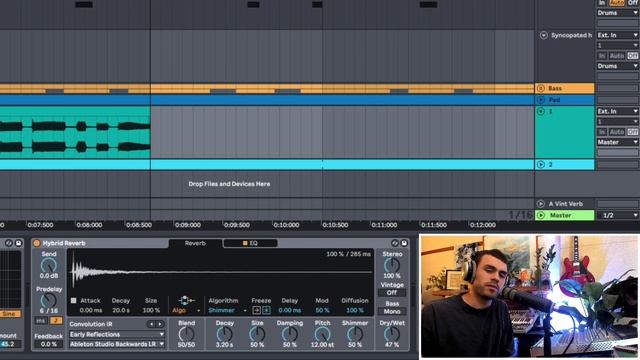Click the 0:10:000 time ruler marker
The width and height of the screenshot is (640, 360).
click(x=286, y=225)
